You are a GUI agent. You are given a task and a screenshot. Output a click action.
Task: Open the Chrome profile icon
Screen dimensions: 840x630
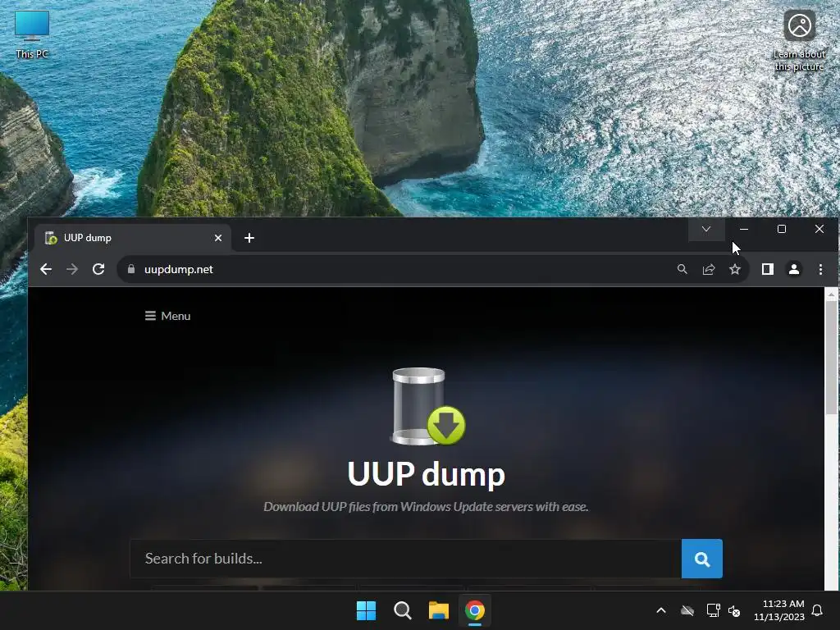pos(794,269)
